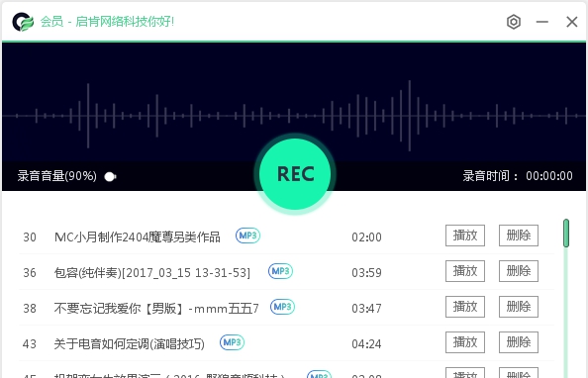Click the 录音音量(90%) label

point(57,176)
